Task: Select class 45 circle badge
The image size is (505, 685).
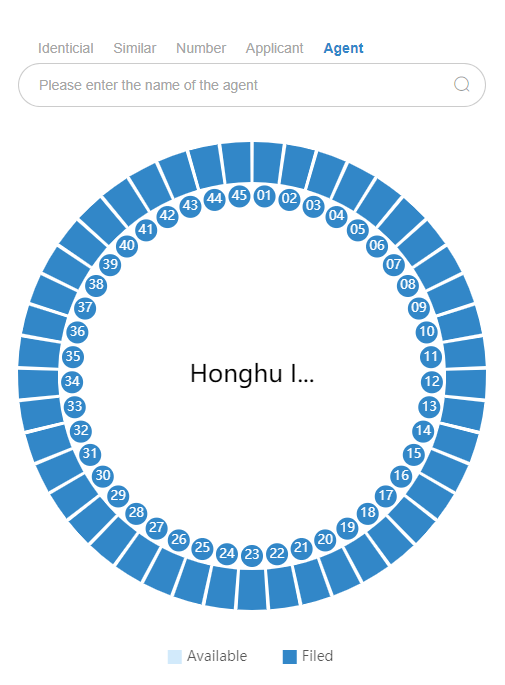Action: (x=239, y=195)
